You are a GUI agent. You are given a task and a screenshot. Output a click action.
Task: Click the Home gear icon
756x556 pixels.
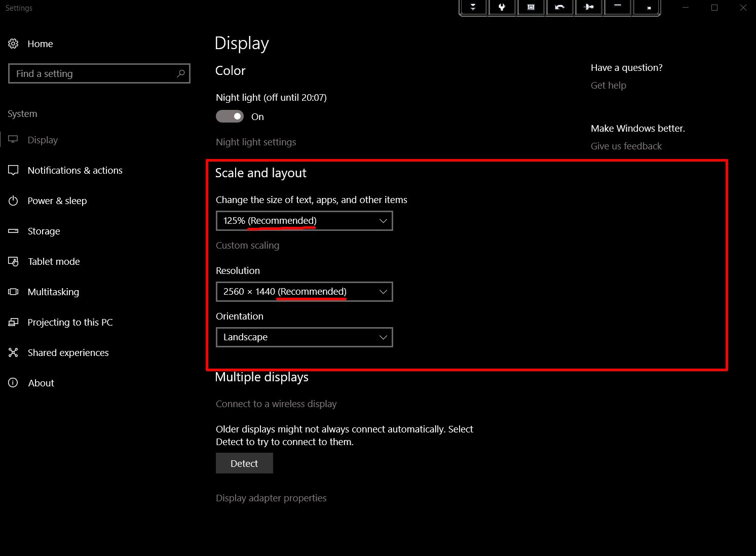[13, 44]
